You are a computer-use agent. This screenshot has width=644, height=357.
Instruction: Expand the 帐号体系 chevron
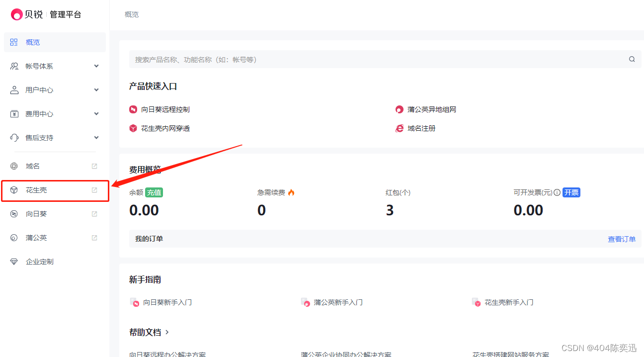pyautogui.click(x=96, y=66)
